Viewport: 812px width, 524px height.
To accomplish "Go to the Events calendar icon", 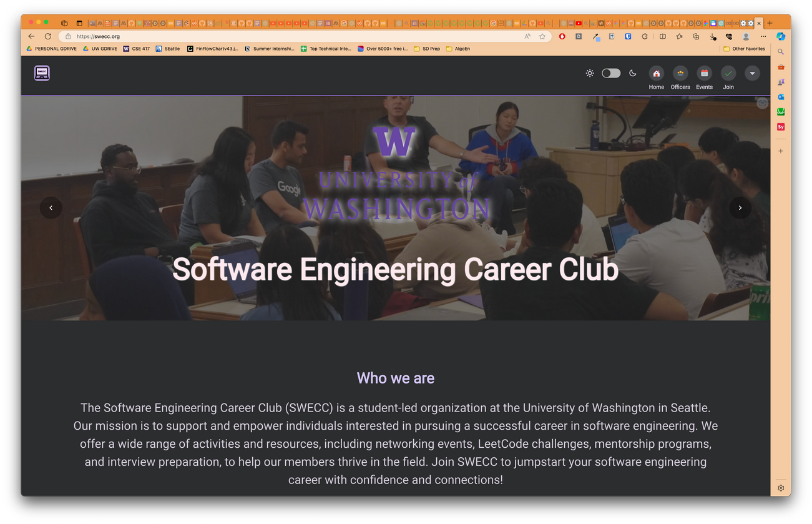I will [704, 73].
